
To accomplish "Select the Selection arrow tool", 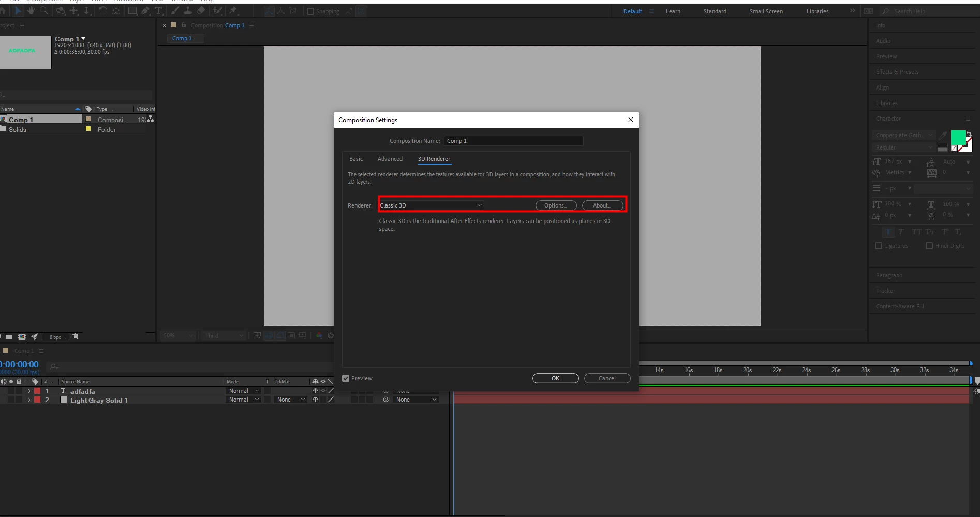I will (19, 10).
